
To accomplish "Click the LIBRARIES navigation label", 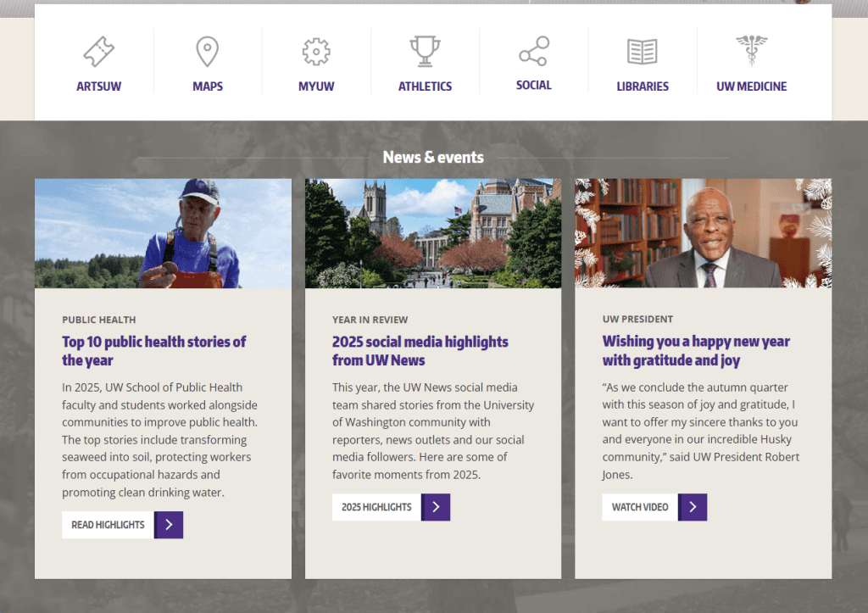I will [x=643, y=85].
